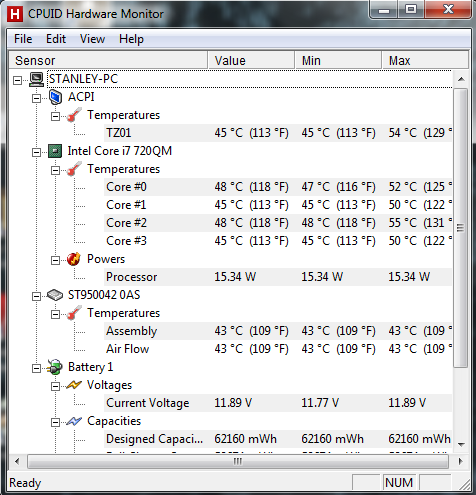Image resolution: width=476 pixels, height=495 pixels.
Task: Select the Designed Capaci... row
Action: click(278, 439)
